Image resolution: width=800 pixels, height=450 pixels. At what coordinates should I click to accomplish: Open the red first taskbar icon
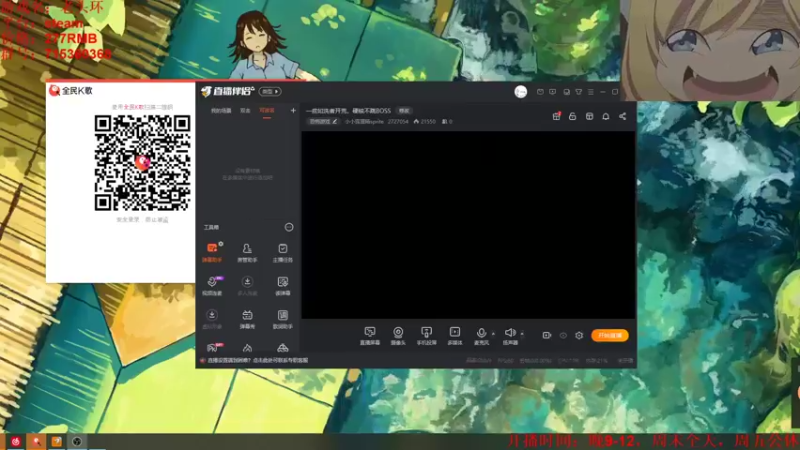[16, 441]
